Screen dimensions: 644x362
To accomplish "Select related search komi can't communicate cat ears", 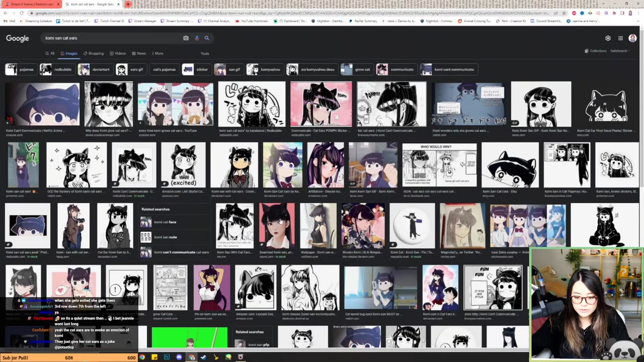I will tap(175, 252).
